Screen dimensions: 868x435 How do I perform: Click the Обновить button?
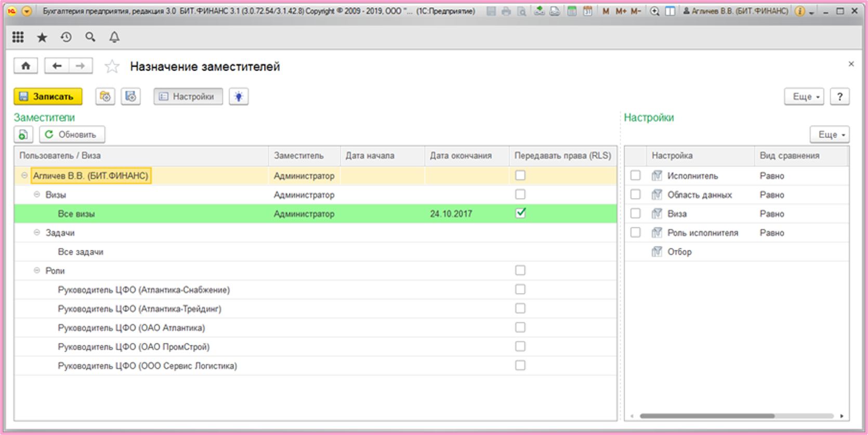pos(72,135)
